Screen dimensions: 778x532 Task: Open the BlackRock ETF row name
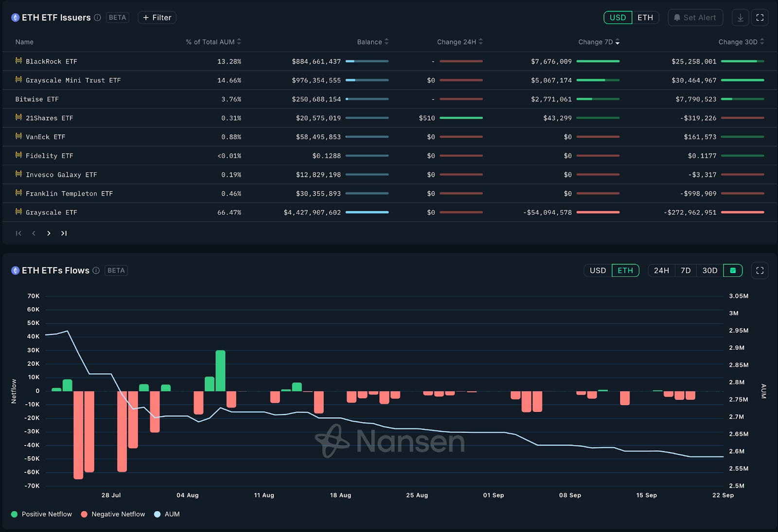[x=52, y=61]
